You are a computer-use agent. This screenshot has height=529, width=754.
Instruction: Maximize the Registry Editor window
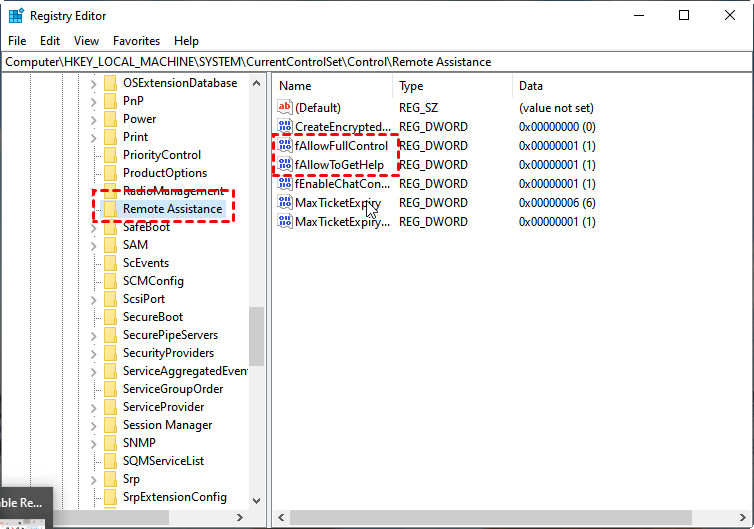pyautogui.click(x=684, y=15)
